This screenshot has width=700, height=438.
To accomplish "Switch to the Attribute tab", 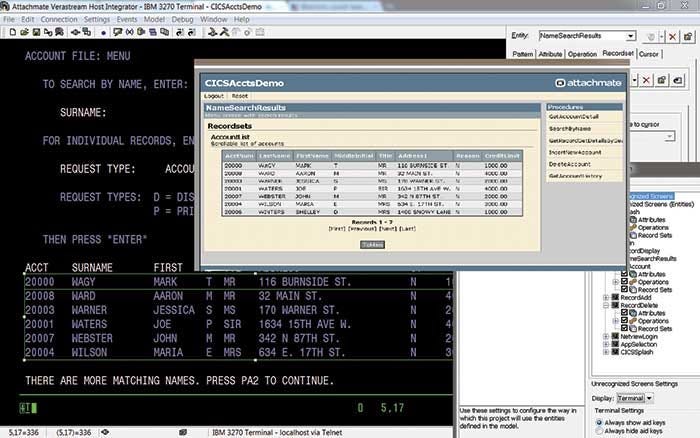I will 550,54.
